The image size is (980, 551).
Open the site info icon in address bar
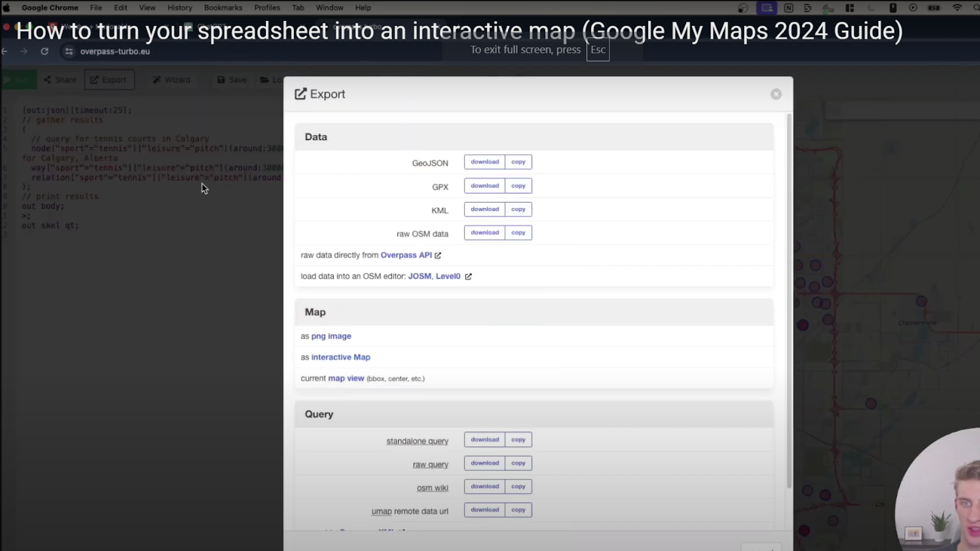pyautogui.click(x=69, y=51)
